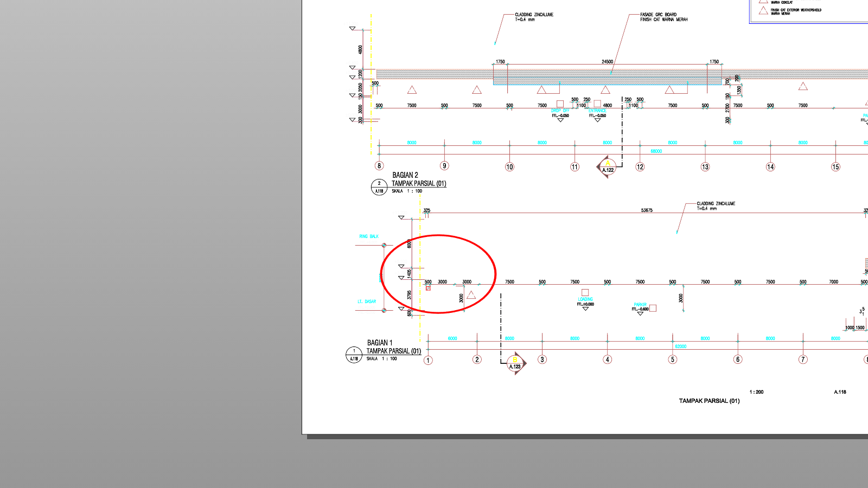
Task: Select the RING BALK level label
Action: point(369,236)
